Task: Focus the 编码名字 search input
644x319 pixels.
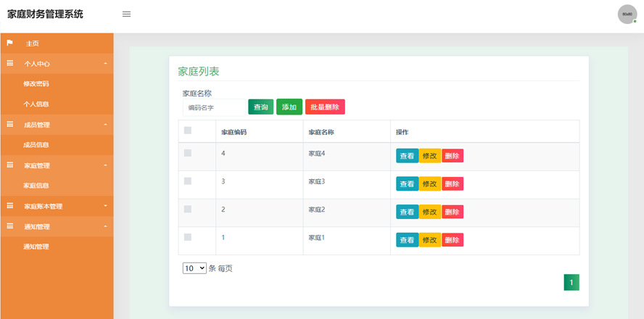Action: [x=214, y=107]
